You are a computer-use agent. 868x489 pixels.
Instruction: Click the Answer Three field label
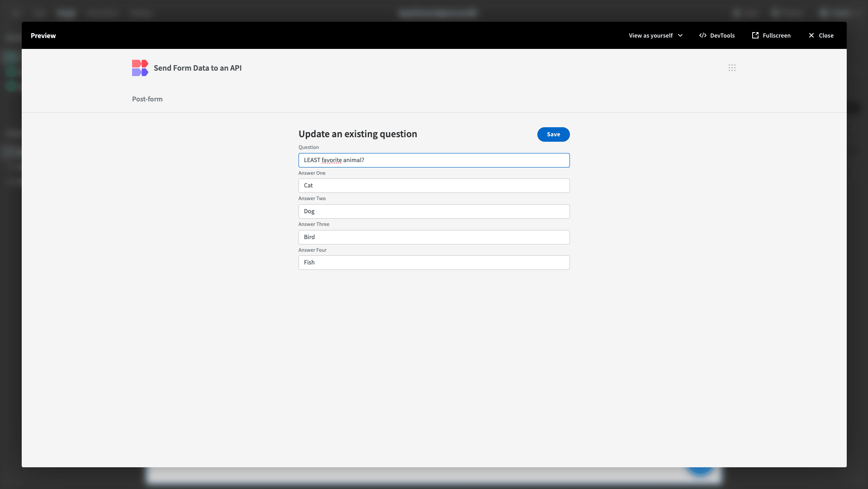point(313,224)
